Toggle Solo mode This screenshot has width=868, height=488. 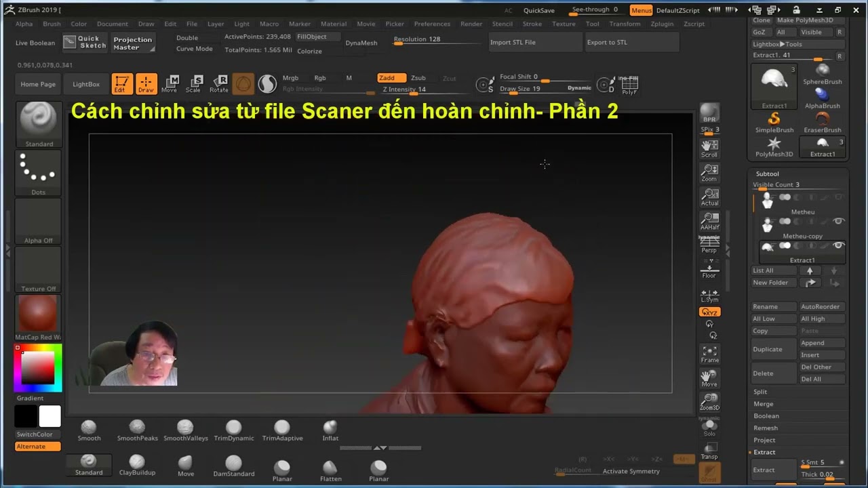[x=709, y=428]
